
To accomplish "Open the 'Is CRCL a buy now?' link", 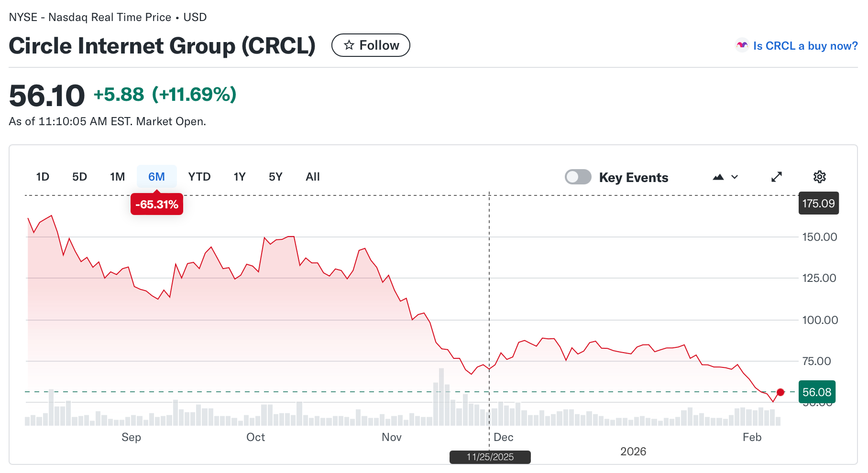I will pos(805,45).
